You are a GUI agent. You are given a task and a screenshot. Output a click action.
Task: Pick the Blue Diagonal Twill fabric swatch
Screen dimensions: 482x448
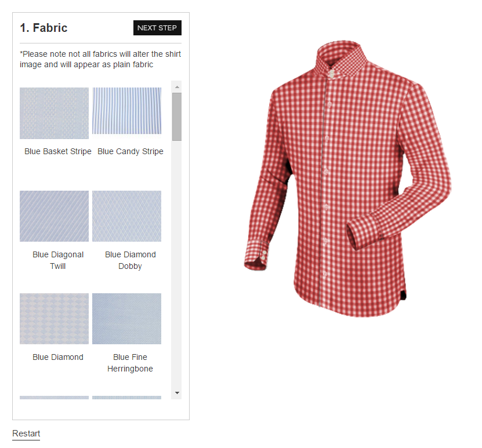[x=54, y=216]
